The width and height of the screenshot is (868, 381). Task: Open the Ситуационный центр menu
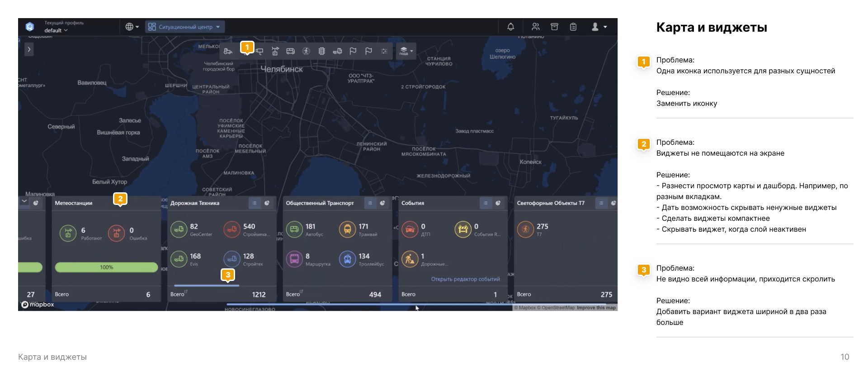(x=185, y=27)
